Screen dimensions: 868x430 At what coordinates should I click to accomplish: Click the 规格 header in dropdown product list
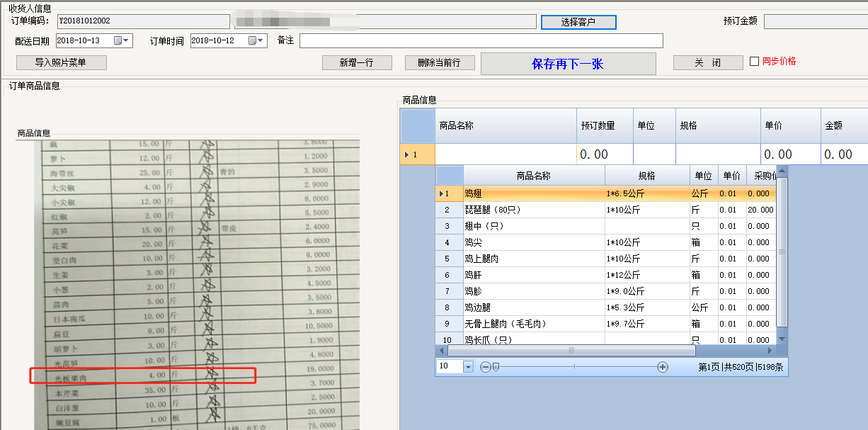(x=647, y=176)
